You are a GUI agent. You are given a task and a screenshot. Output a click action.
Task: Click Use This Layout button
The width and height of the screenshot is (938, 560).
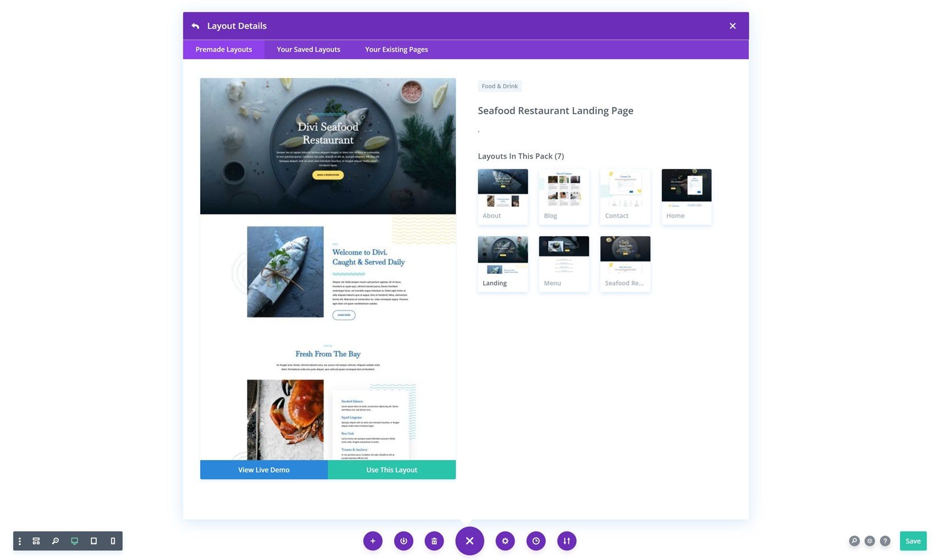(x=392, y=470)
